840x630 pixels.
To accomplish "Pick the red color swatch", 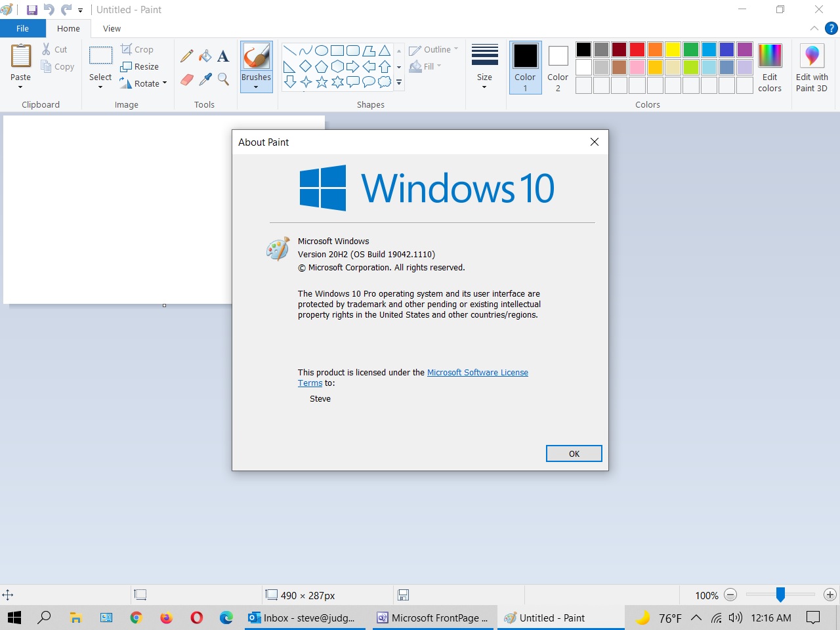I will [x=637, y=50].
